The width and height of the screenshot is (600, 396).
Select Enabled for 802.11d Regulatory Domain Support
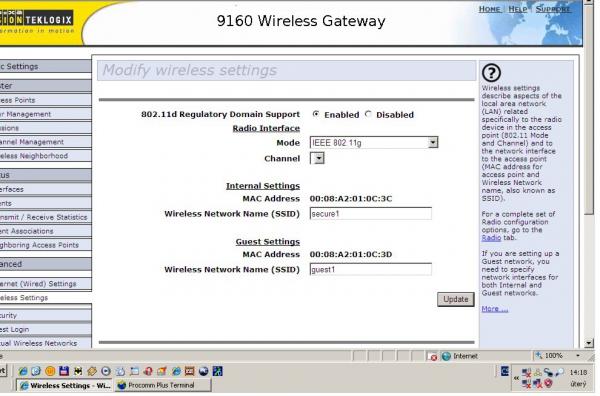[316, 114]
